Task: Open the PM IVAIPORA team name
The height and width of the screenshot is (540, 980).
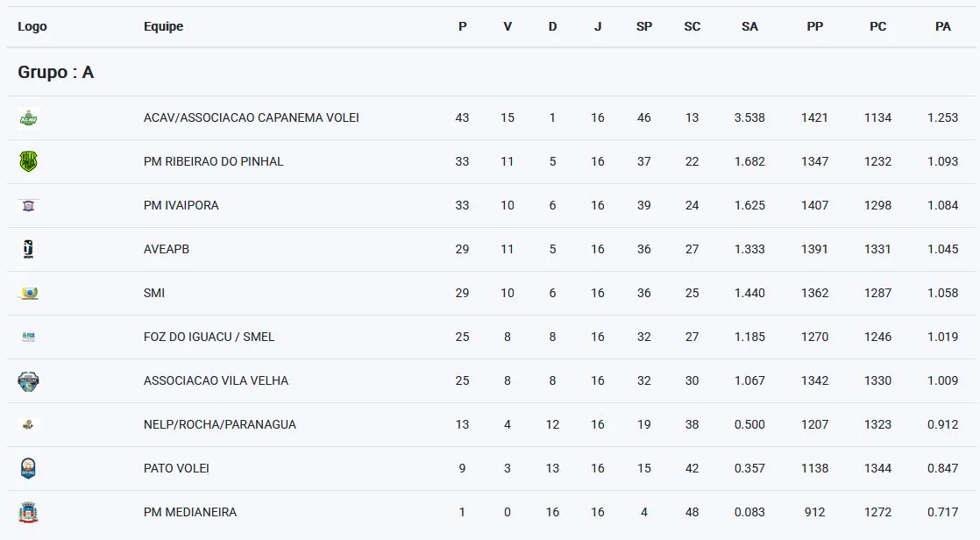Action: (x=181, y=205)
